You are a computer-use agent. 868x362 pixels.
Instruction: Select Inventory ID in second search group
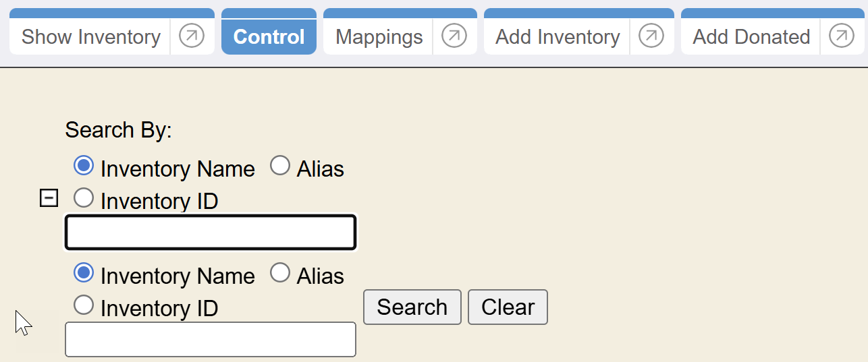point(84,305)
